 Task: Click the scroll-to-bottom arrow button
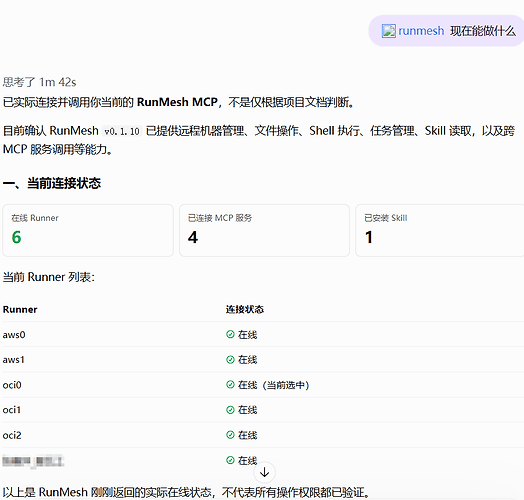pos(264,472)
